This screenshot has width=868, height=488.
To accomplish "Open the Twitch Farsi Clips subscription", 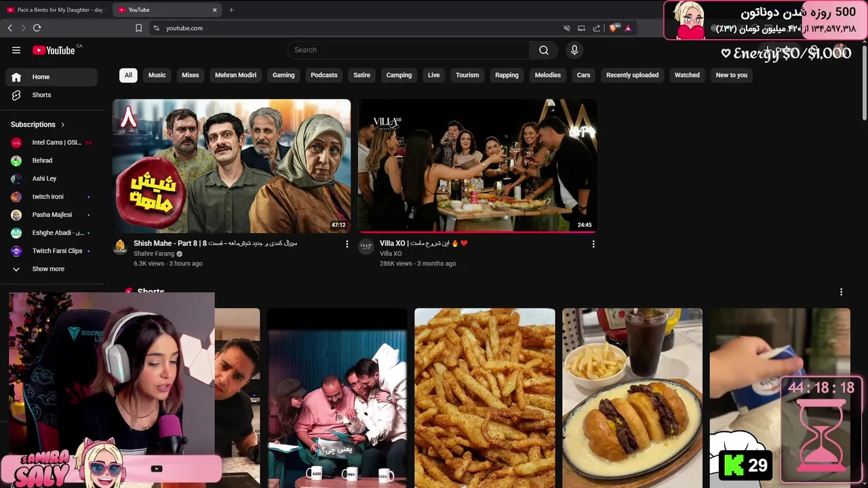I will pos(52,251).
